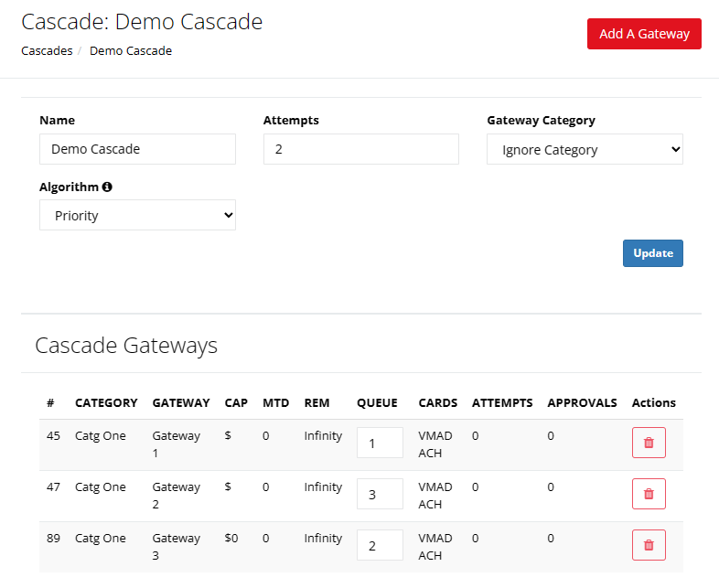719x588 pixels.
Task: Expand the Algorithm Priority dropdown
Action: click(137, 216)
